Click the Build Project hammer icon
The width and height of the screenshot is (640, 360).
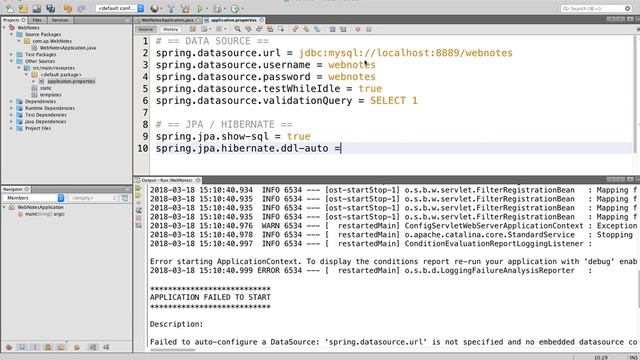click(x=171, y=8)
